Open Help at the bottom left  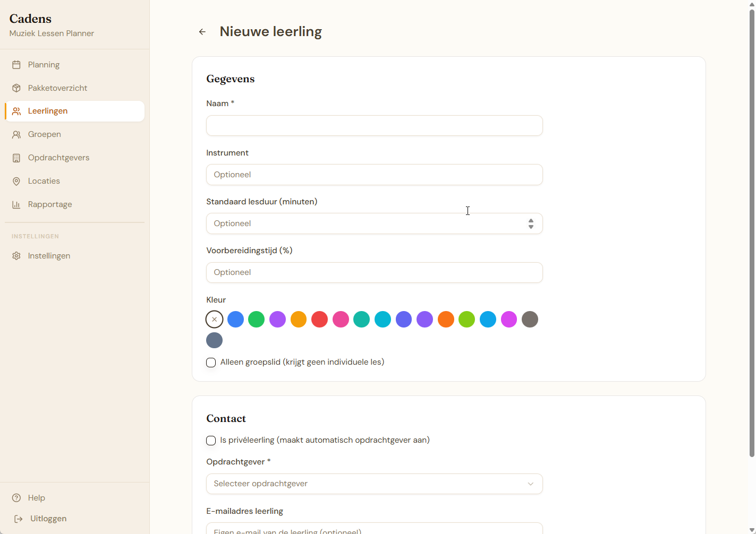[x=36, y=497]
